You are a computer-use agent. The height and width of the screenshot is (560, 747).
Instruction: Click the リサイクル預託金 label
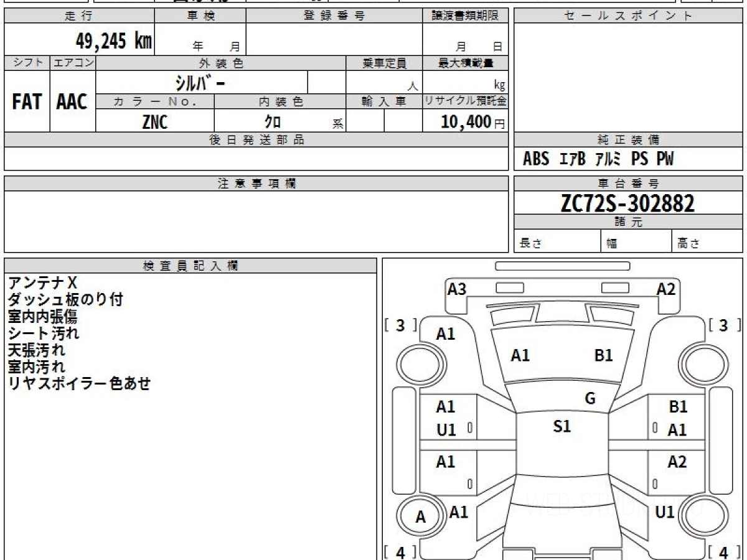coord(466,101)
